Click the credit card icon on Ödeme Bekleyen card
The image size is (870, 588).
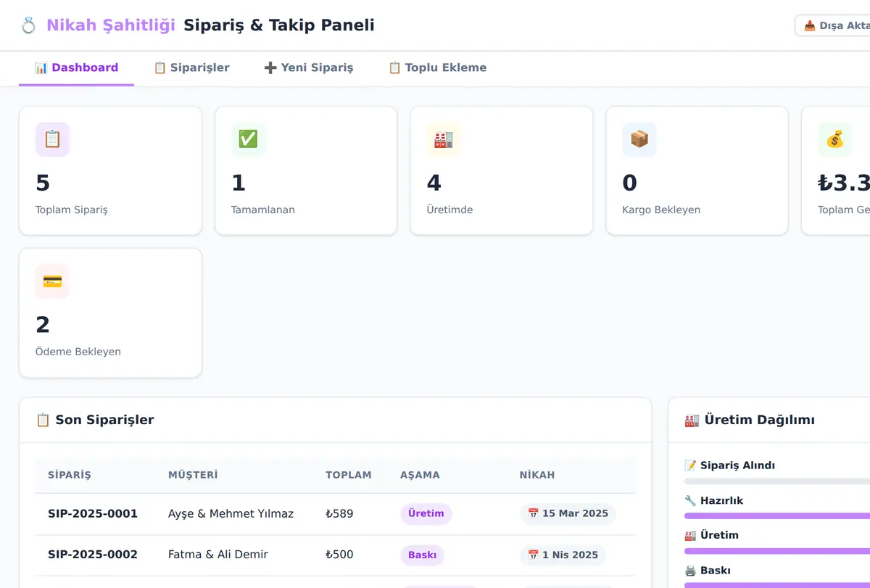tap(52, 281)
